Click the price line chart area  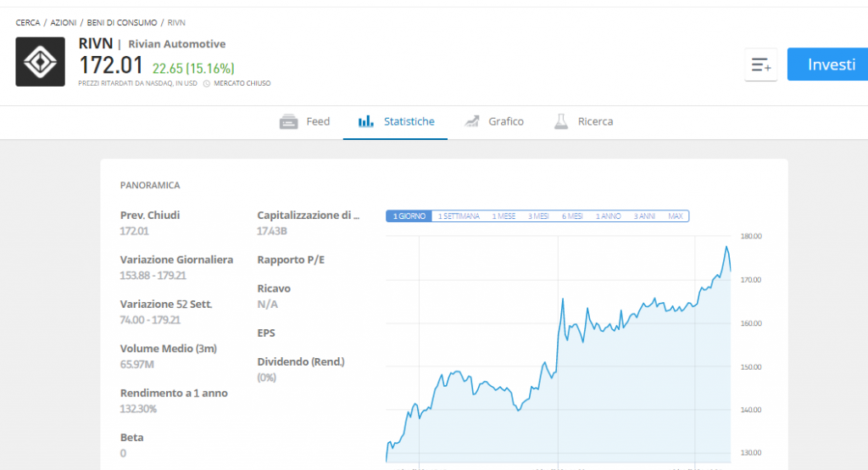558,350
